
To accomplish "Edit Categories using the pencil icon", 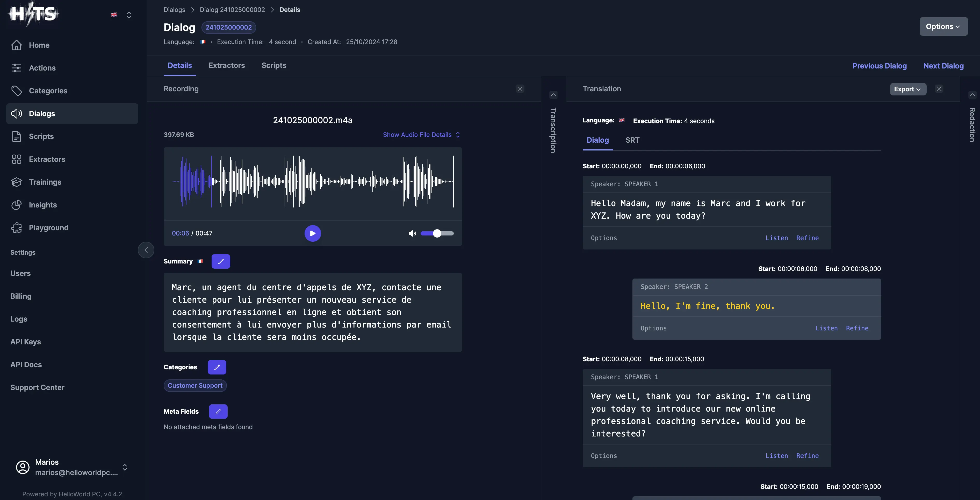I will pyautogui.click(x=217, y=367).
